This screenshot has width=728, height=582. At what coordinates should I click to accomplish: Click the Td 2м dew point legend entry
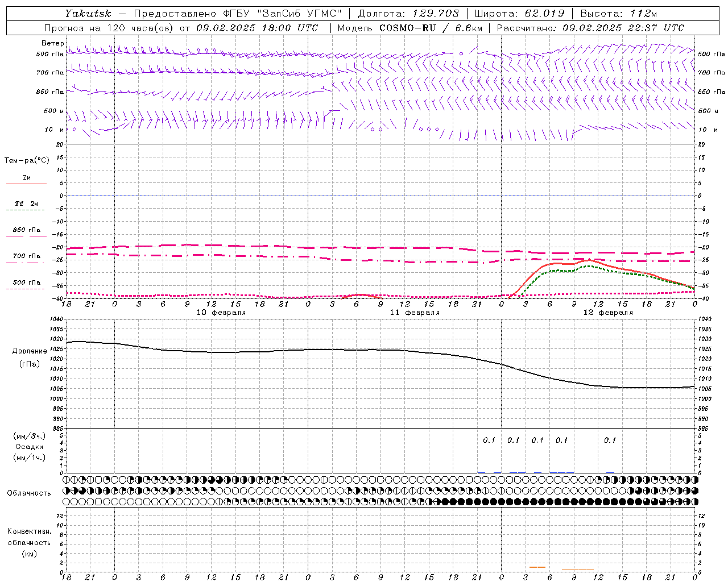[27, 203]
